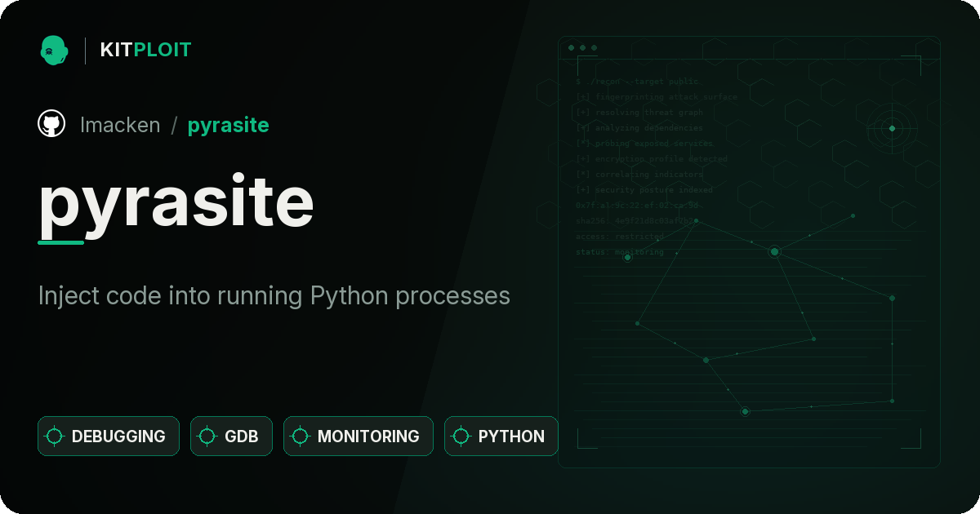Click the 'access: restricted' terminal line

(620, 237)
